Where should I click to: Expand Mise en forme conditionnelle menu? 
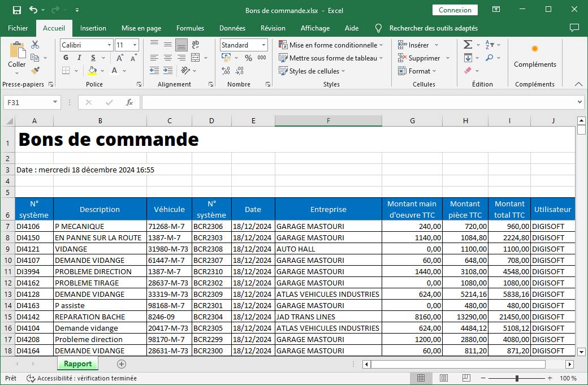[x=381, y=45]
